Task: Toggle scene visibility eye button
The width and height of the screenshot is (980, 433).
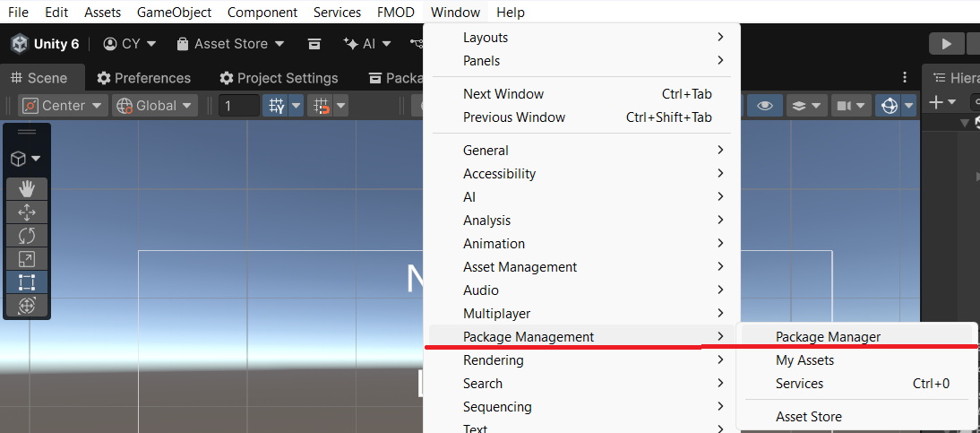Action: (764, 106)
